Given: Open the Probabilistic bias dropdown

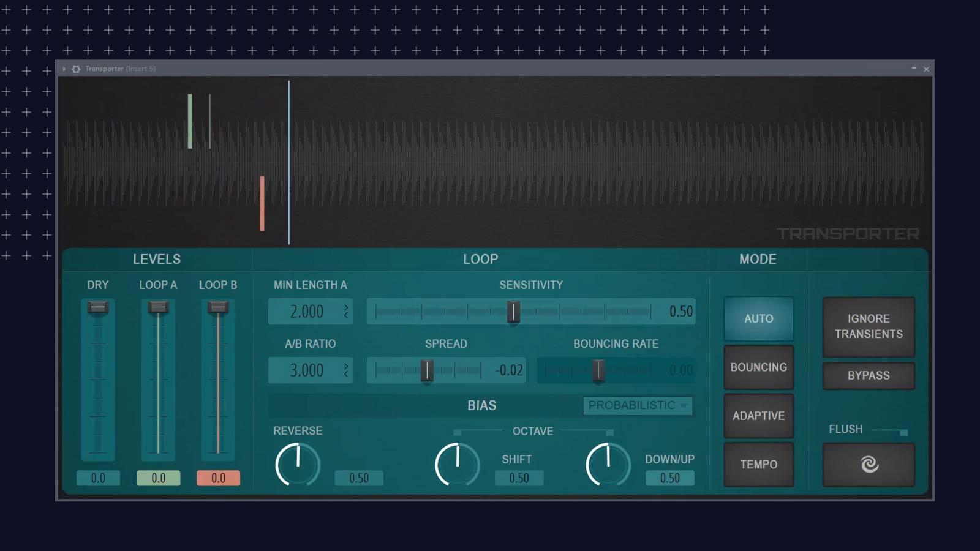Looking at the screenshot, I should [x=637, y=405].
